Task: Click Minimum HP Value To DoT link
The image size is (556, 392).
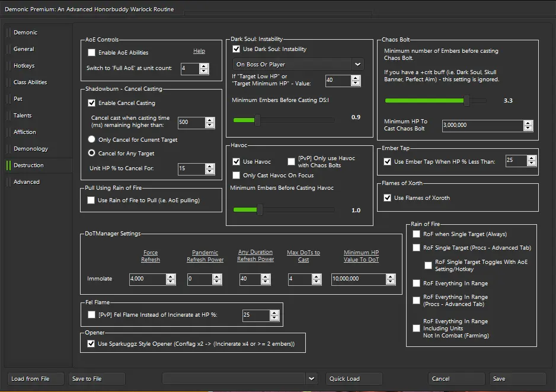Action: coord(361,256)
